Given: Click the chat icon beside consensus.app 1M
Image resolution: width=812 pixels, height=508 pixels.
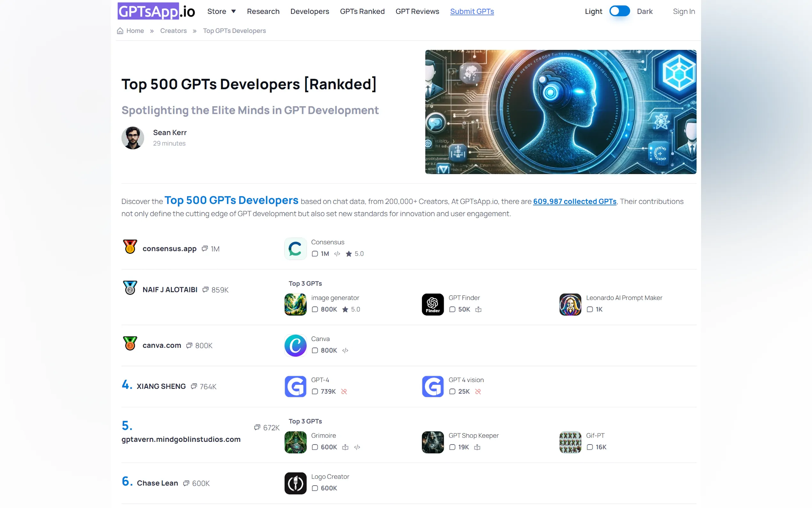Looking at the screenshot, I should coord(205,249).
